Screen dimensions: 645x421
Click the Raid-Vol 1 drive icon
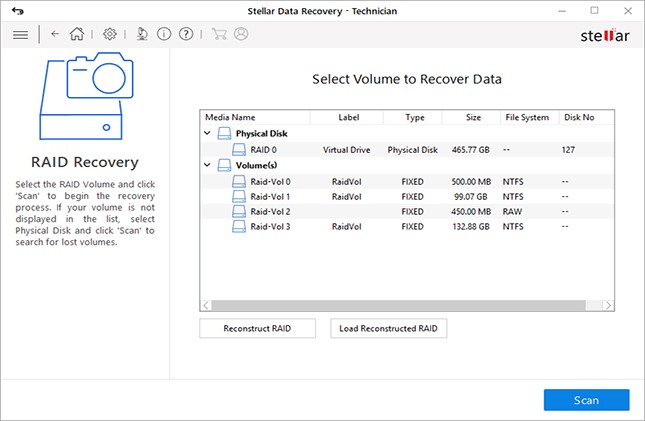(x=239, y=196)
